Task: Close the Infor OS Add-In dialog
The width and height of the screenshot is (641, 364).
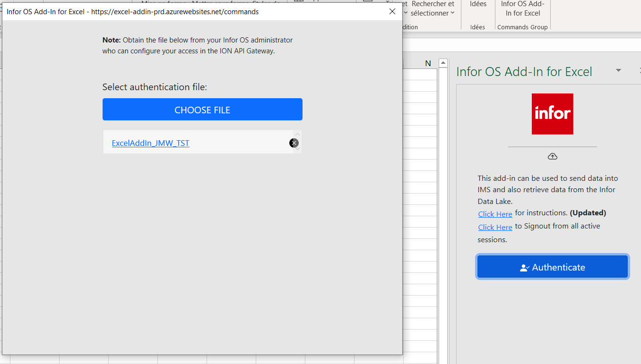Action: [392, 11]
